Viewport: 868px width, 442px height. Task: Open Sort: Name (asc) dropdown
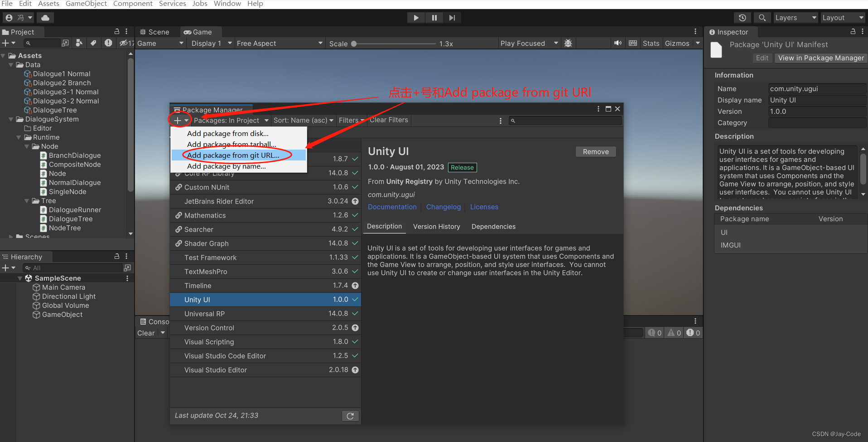(303, 120)
